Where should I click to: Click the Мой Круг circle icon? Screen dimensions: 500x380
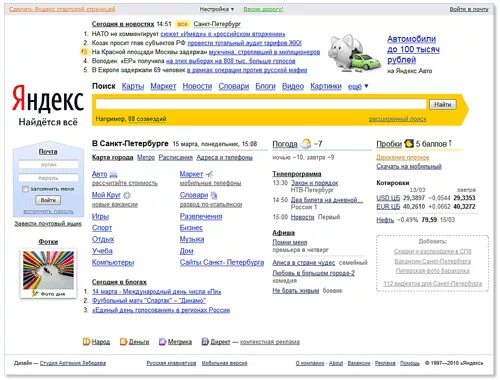pos(127,195)
